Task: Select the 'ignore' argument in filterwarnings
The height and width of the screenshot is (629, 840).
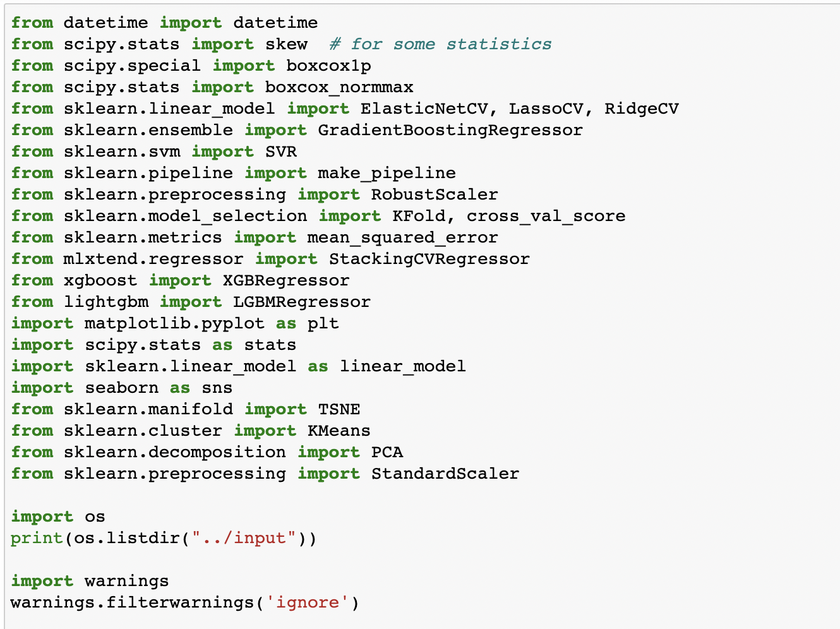Action: 308,602
